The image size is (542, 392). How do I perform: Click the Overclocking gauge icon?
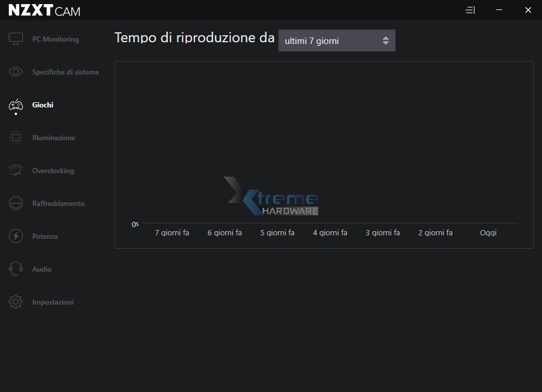tap(16, 171)
